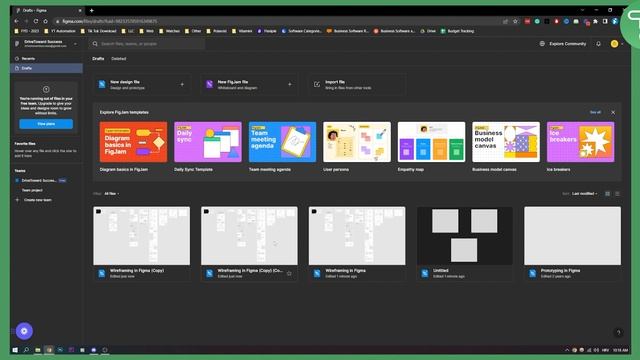The image size is (640, 360).
Task: Switch to list view icon
Action: point(617,194)
